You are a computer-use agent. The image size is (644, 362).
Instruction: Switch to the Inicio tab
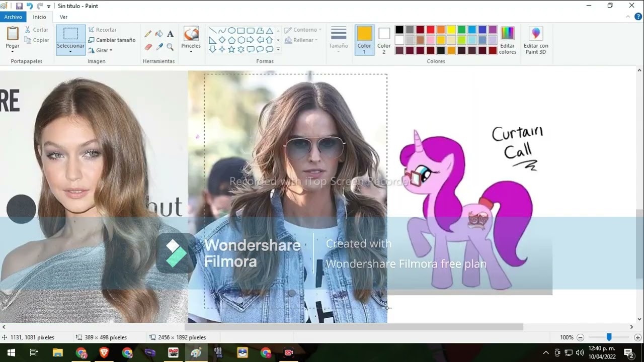coord(39,17)
